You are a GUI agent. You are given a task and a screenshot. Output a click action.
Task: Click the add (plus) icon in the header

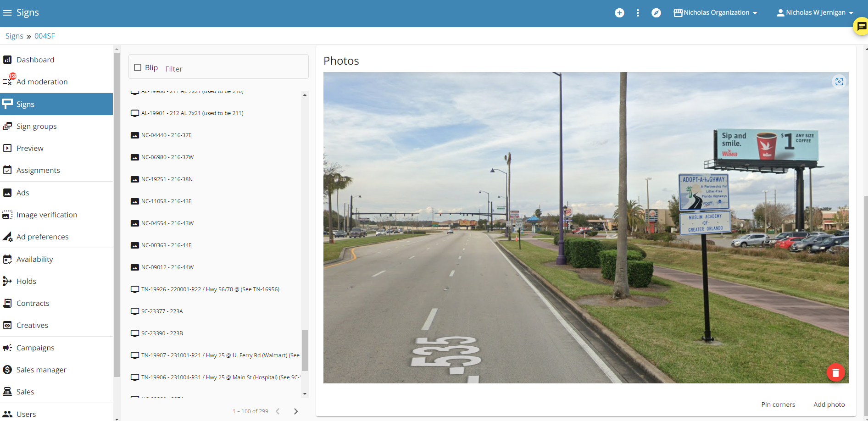click(619, 13)
